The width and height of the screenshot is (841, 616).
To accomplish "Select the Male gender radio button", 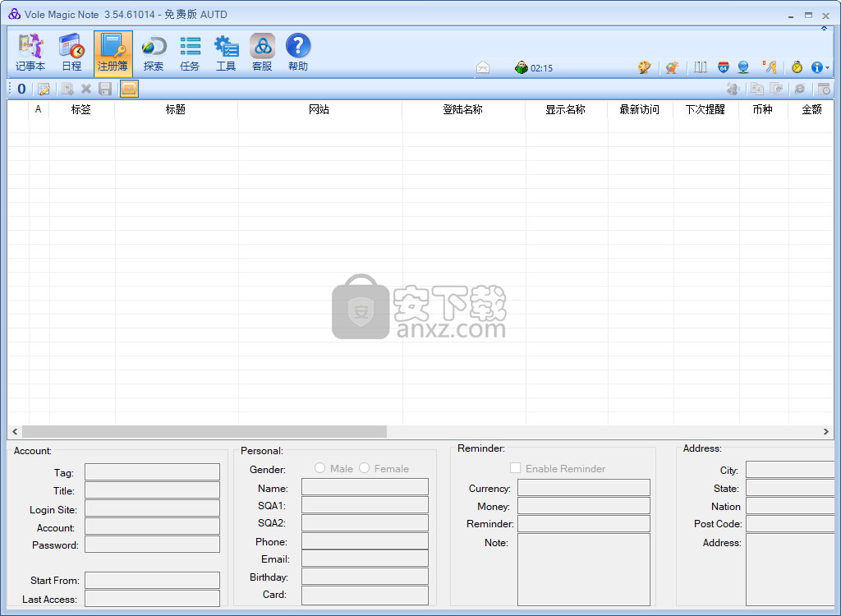I will click(319, 468).
